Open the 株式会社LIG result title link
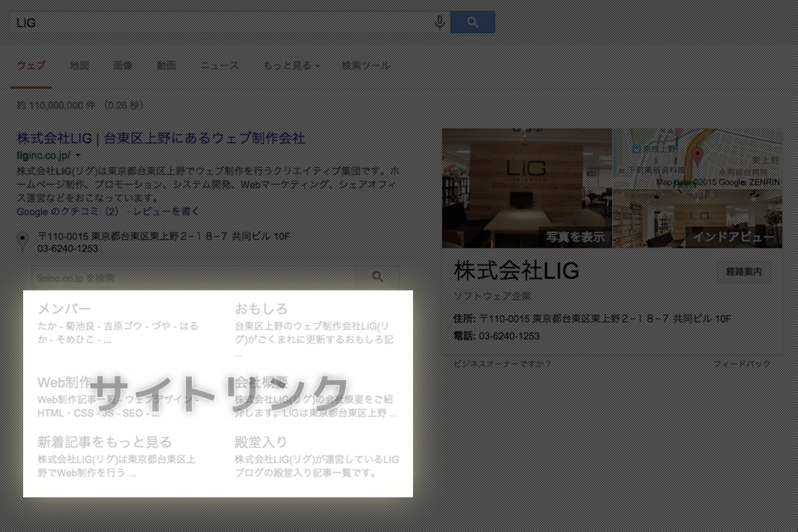The width and height of the screenshot is (798, 532). (x=161, y=138)
